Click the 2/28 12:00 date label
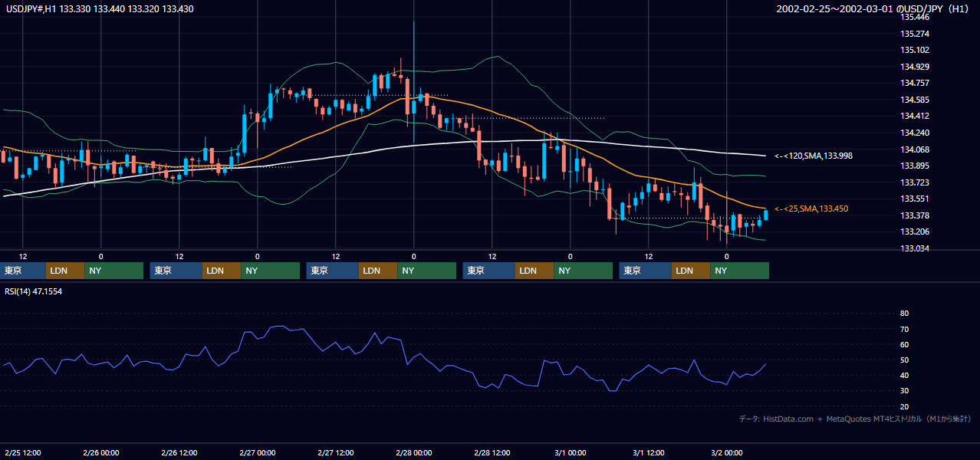Screen dimensions: 980x460 coord(492,453)
